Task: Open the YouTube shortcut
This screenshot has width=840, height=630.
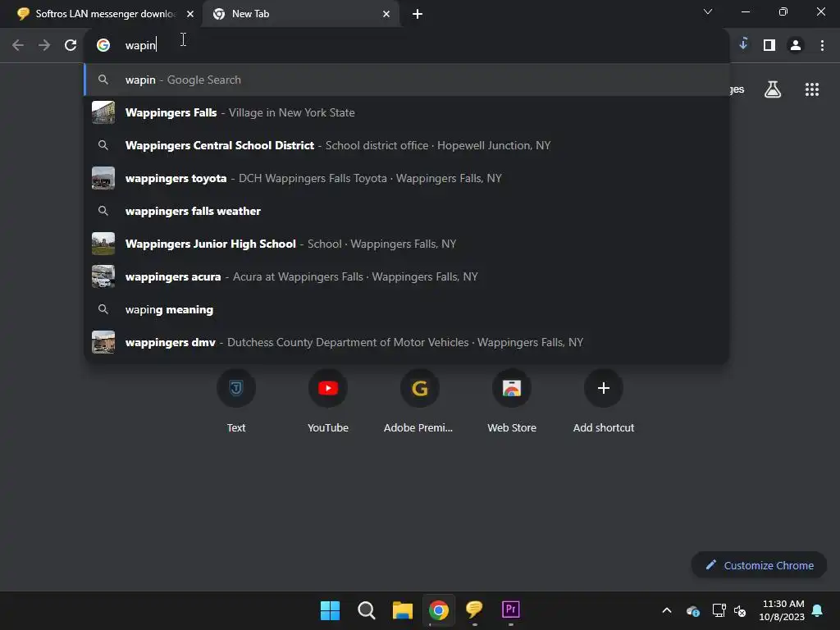Action: (328, 402)
